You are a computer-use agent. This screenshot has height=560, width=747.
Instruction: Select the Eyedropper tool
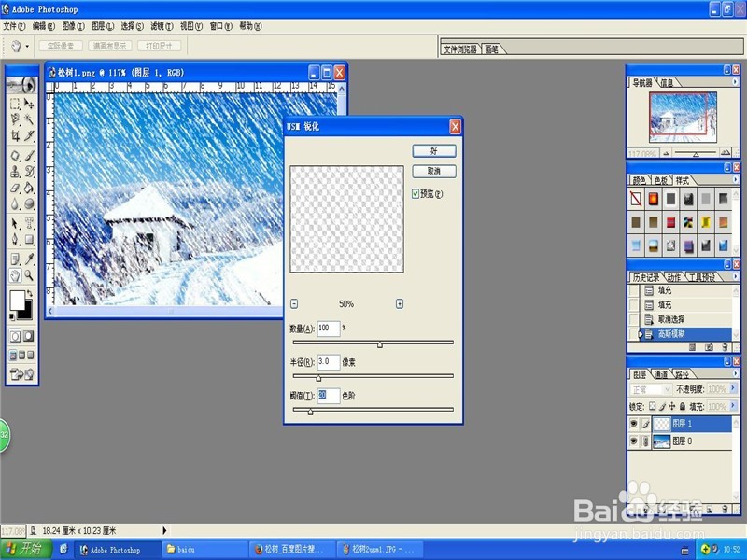coord(29,259)
